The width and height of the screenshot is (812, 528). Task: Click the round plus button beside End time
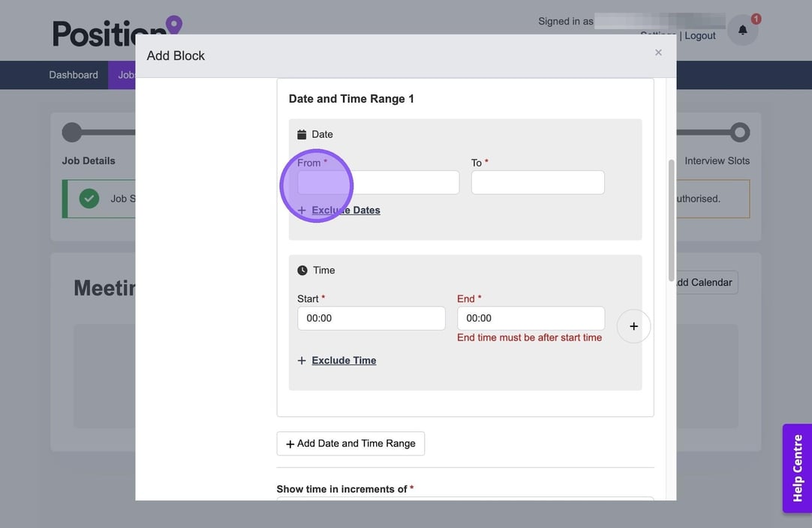pyautogui.click(x=633, y=326)
